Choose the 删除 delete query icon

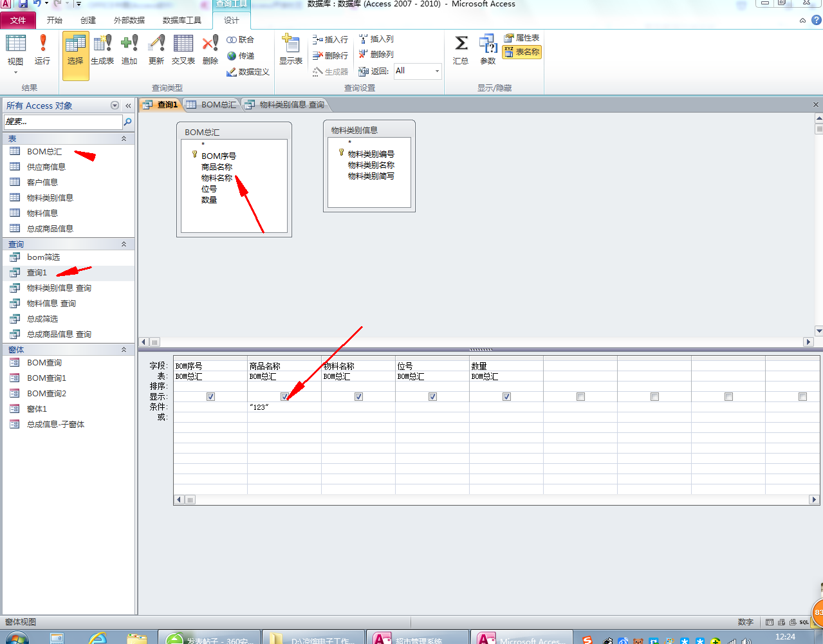(210, 50)
